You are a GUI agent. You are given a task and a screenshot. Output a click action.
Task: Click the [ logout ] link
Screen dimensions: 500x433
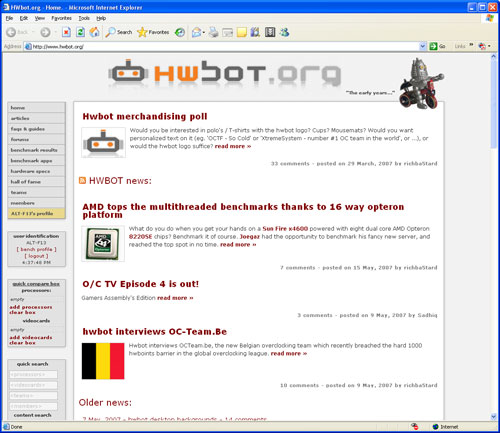[x=36, y=256]
